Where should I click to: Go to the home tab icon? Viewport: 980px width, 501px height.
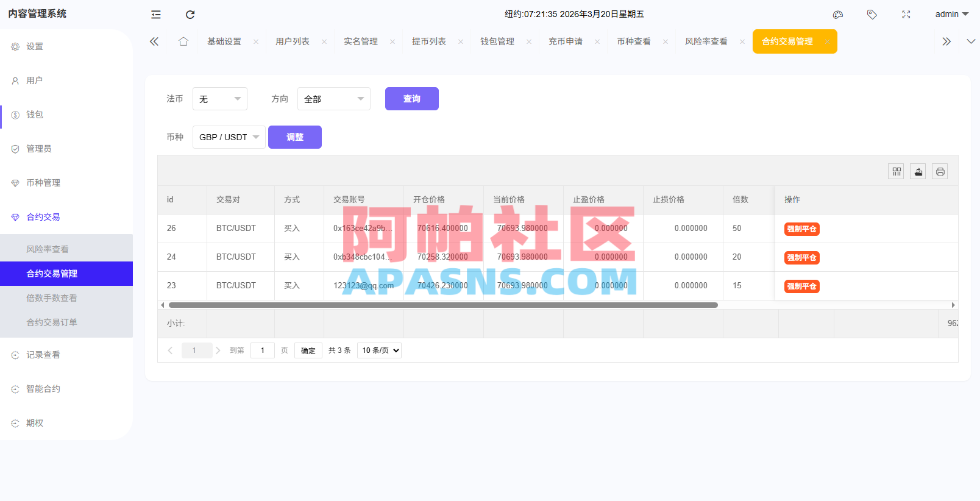click(183, 41)
